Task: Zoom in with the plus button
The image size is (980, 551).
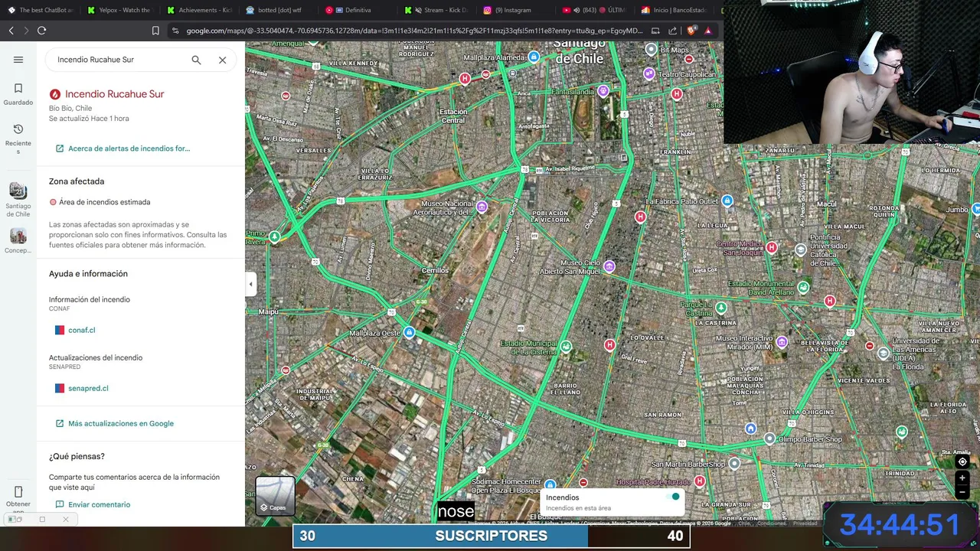Action: coord(962,478)
